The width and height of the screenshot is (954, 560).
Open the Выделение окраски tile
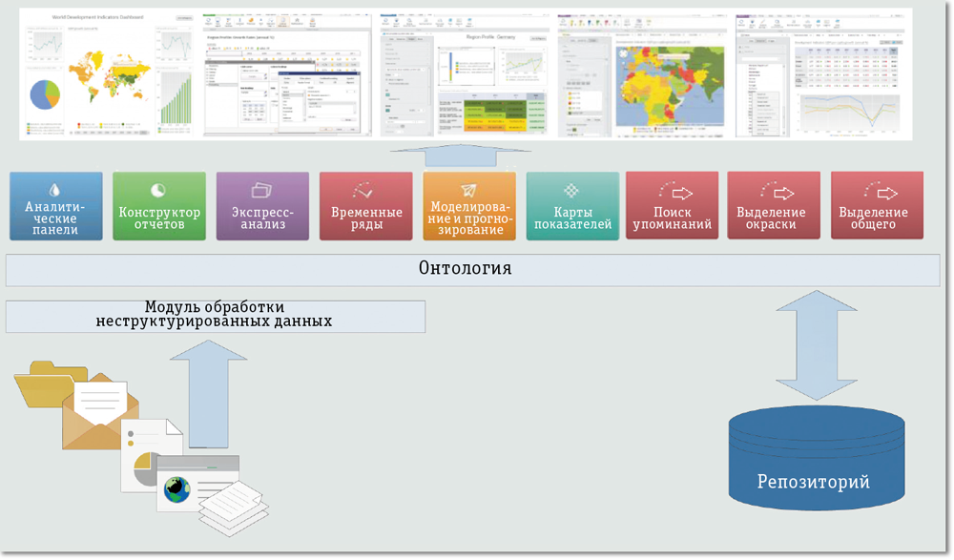[x=773, y=205]
